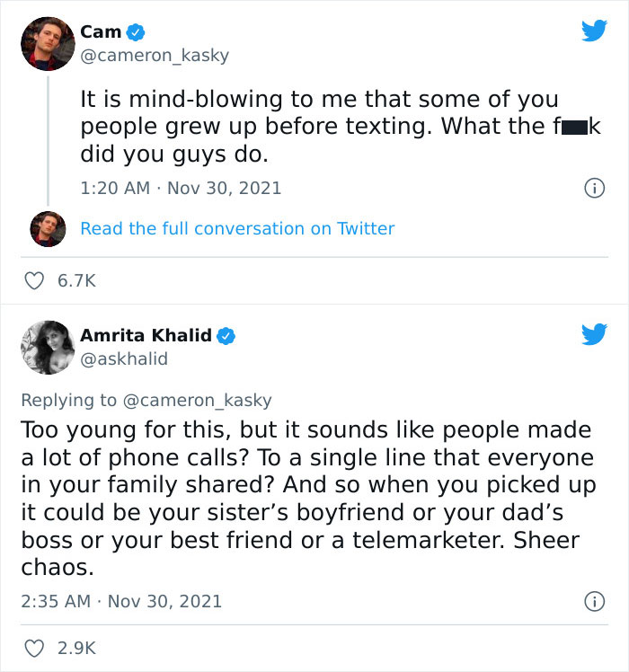Open the info icon on Cam's tweet
629x672 pixels.
pos(593,189)
